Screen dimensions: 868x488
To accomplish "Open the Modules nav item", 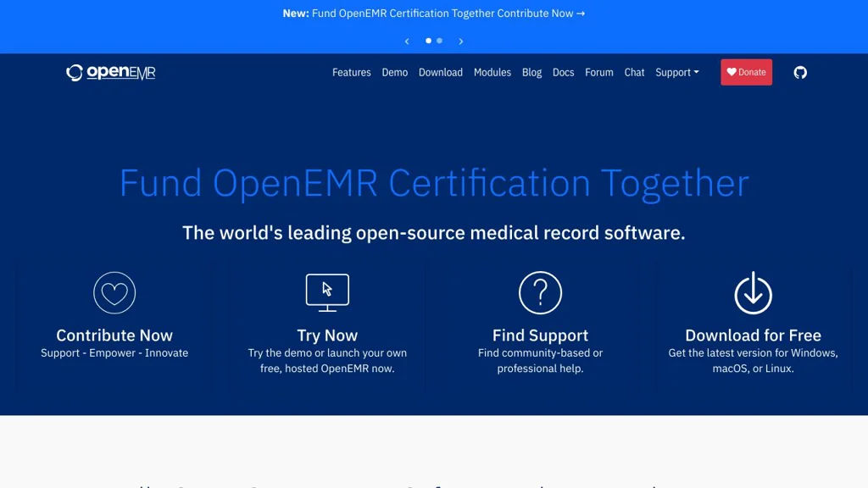I will 492,73.
